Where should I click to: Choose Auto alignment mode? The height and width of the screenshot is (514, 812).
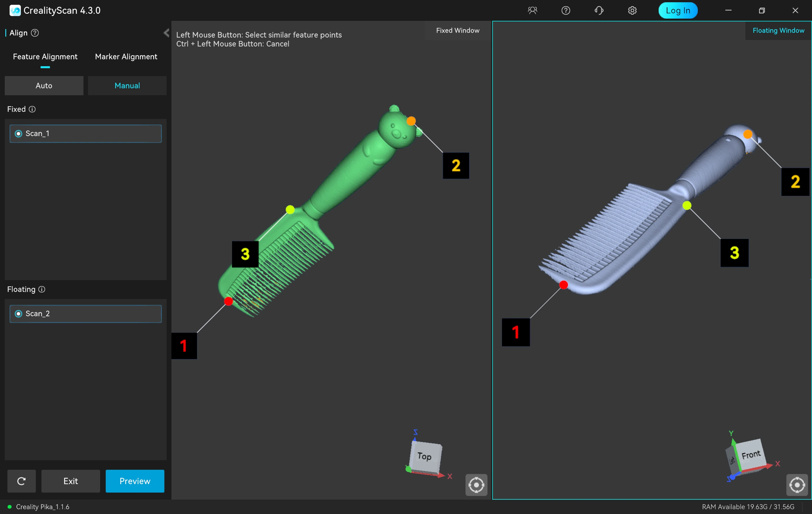click(x=44, y=86)
